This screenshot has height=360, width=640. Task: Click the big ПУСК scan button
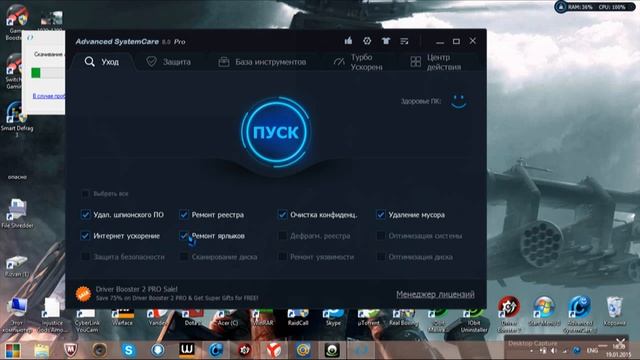[276, 132]
